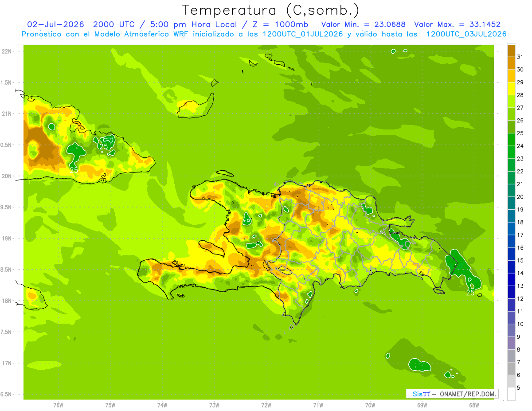
Task: Click the title "Temperatura (C,somb.)"
Action: [x=270, y=10]
